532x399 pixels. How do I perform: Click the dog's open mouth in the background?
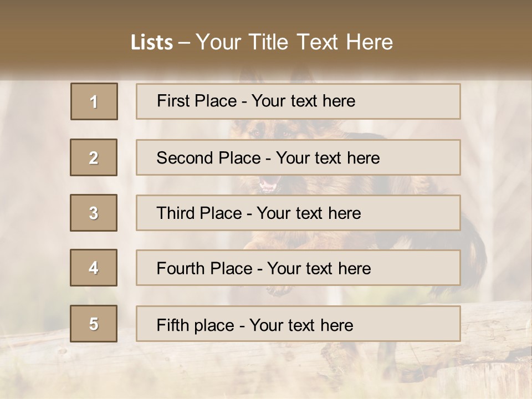pos(270,185)
